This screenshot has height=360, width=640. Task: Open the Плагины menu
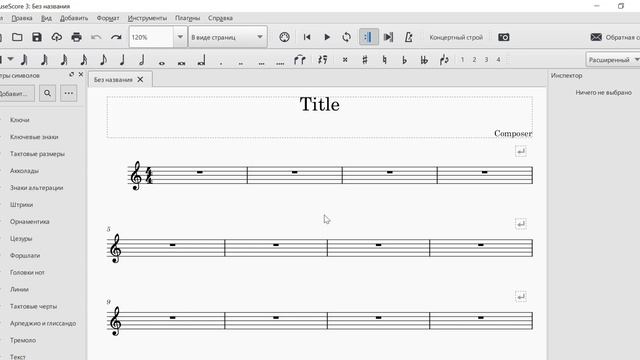(x=187, y=18)
